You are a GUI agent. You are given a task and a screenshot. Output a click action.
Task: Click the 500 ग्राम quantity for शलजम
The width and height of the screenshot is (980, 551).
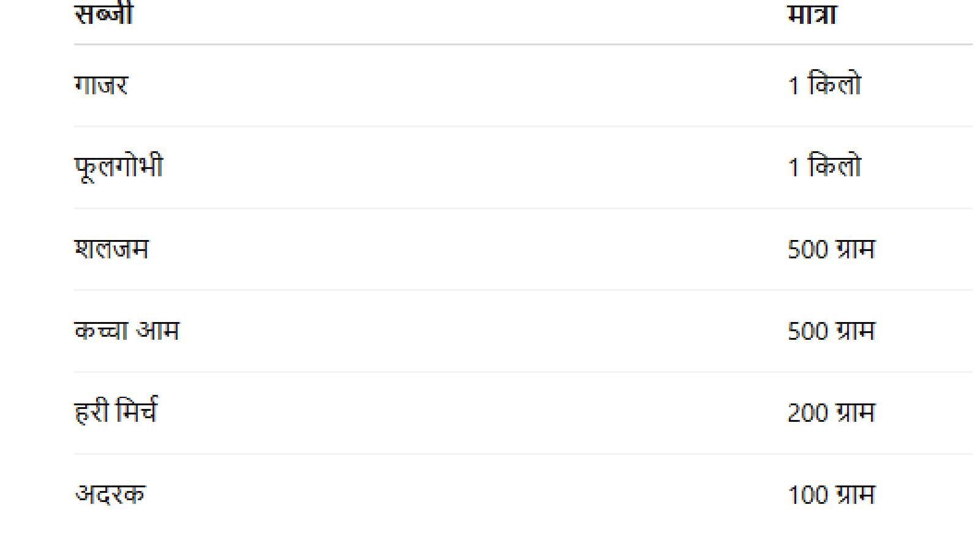831,249
